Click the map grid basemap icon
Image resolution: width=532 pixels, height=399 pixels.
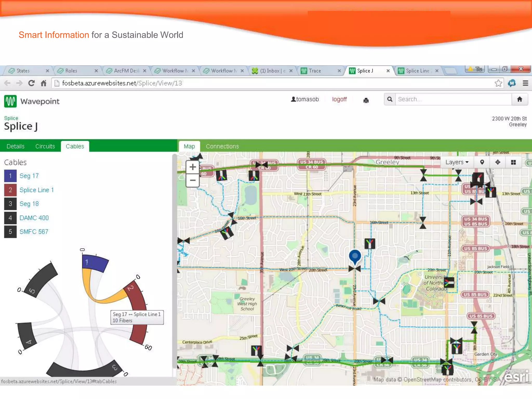coord(513,162)
